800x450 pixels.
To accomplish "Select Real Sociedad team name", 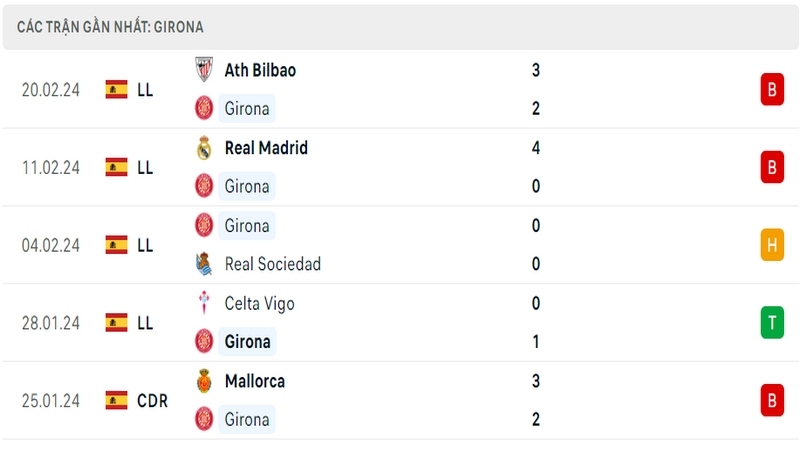I will (x=273, y=264).
